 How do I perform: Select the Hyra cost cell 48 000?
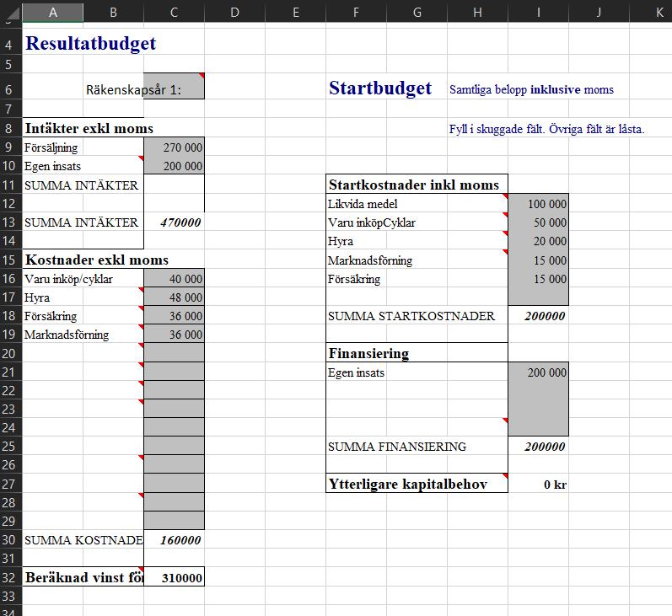pyautogui.click(x=175, y=297)
